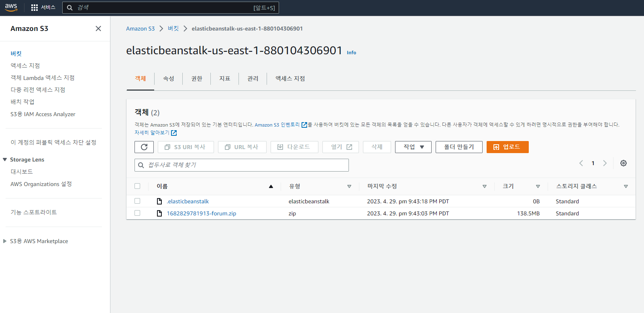
Task: Open the 작업 actions dropdown
Action: (413, 147)
